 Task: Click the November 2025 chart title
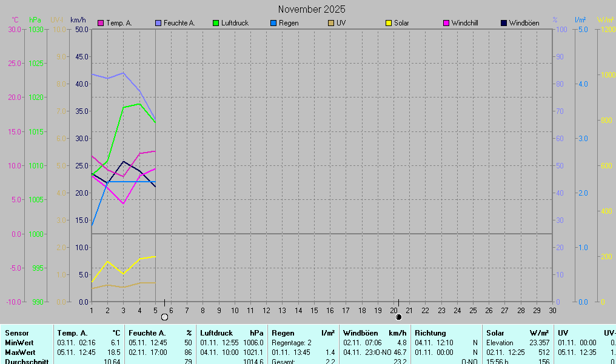click(312, 9)
